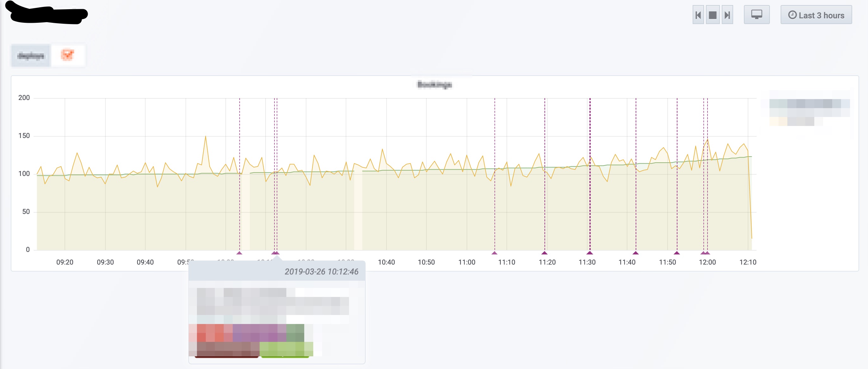Select the previous time range arrow icon
The width and height of the screenshot is (868, 369).
[x=699, y=15]
